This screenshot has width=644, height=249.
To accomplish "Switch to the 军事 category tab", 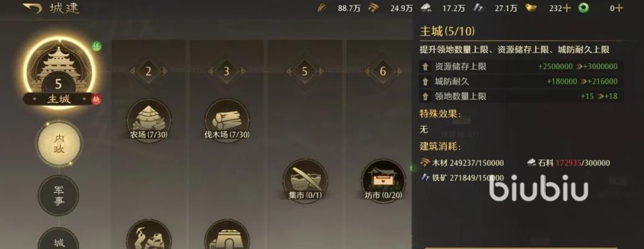I will point(58,195).
